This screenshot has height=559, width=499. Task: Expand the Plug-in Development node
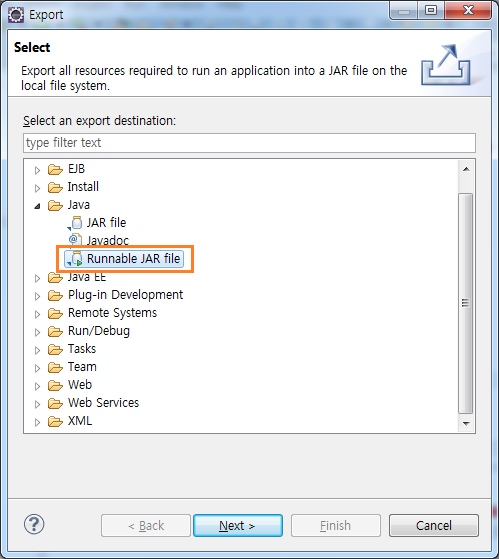37,296
